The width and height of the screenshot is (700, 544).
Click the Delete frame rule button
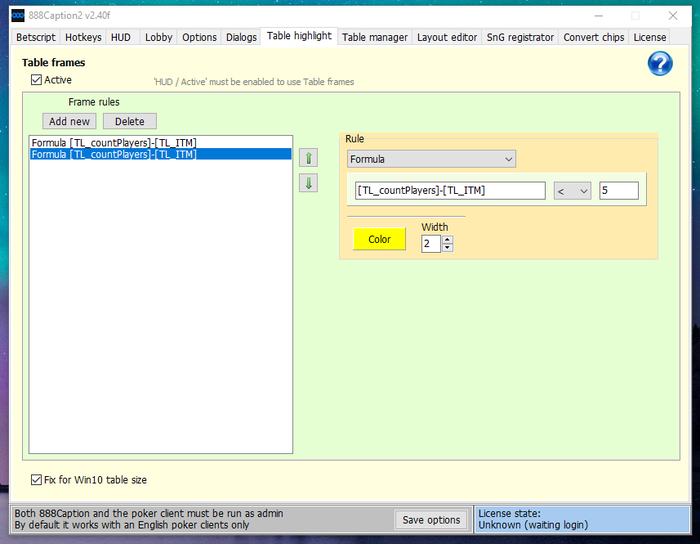pos(129,121)
